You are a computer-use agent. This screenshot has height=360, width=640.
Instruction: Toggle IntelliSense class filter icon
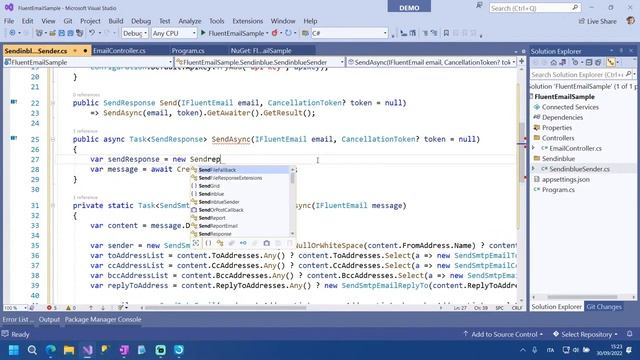click(220, 243)
